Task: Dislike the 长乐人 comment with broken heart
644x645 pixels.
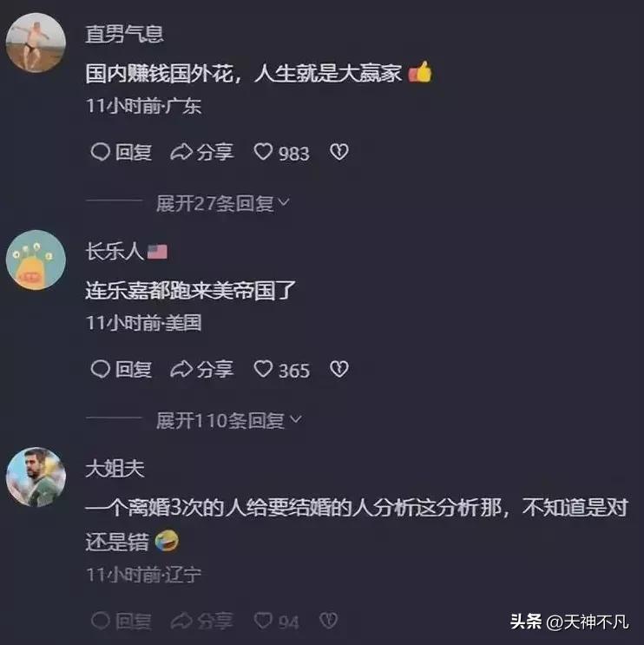Action: pyautogui.click(x=339, y=369)
